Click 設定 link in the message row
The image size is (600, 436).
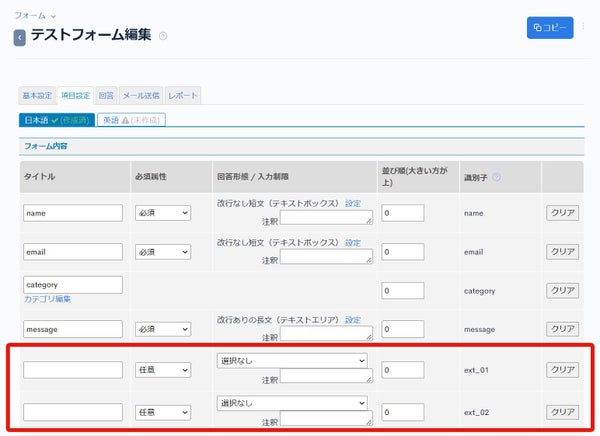[352, 320]
